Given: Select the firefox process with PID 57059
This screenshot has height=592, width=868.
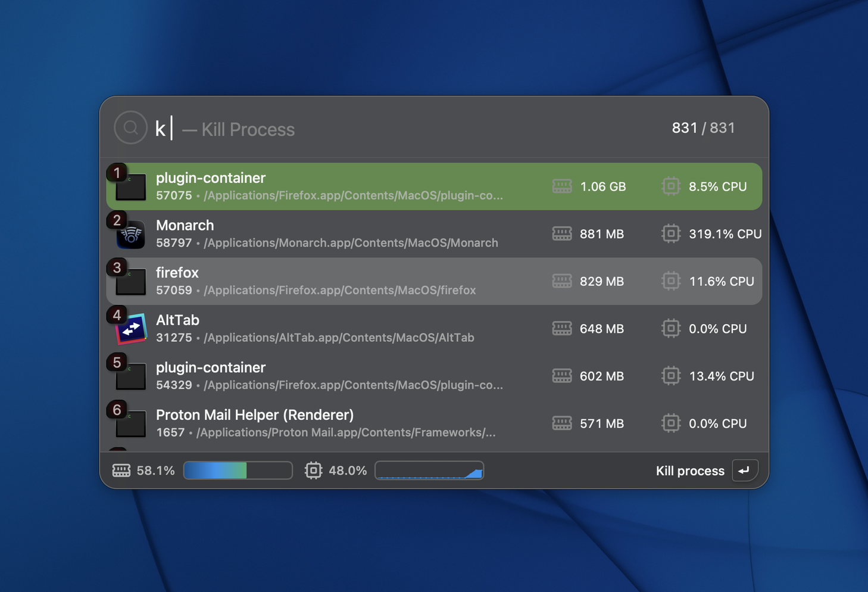Looking at the screenshot, I should pyautogui.click(x=357, y=281).
